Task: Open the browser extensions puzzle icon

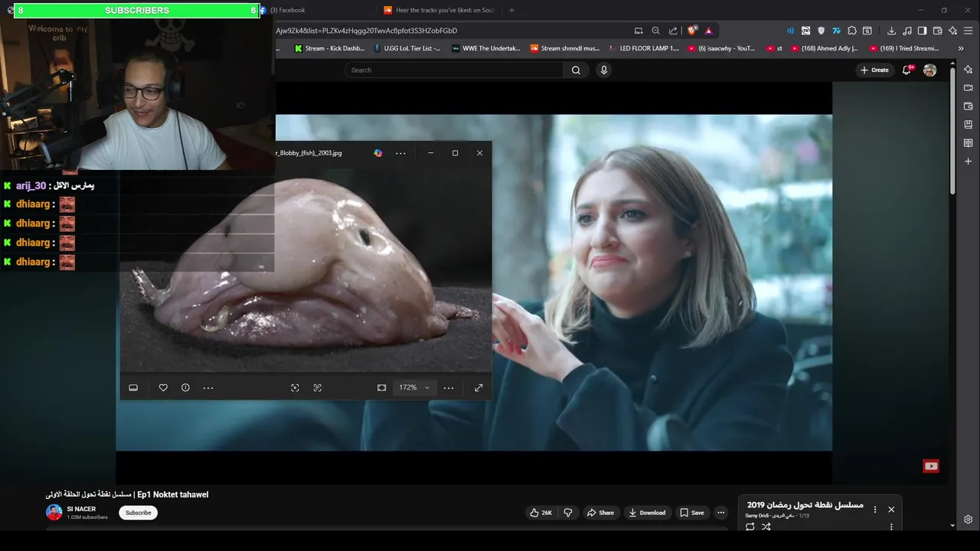Action: click(851, 31)
